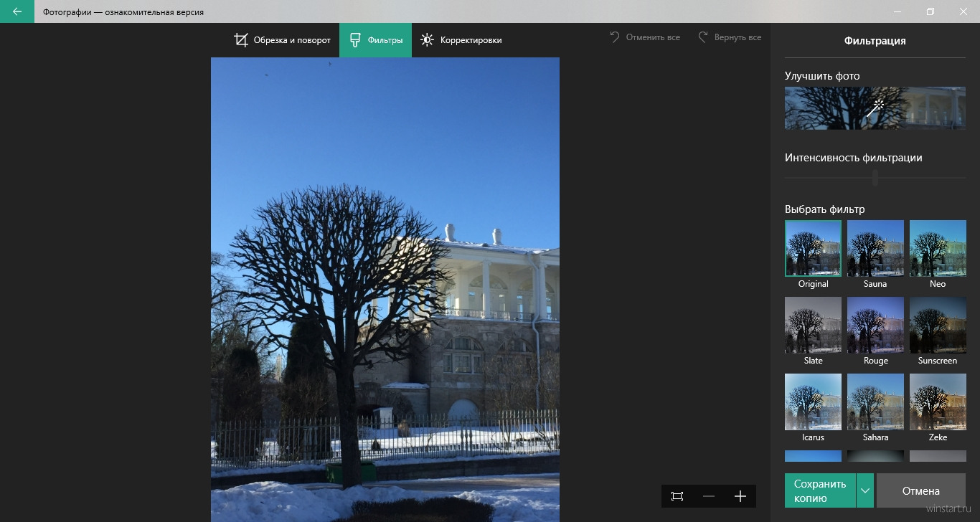Open the Обрезка и поворот tab
980x522 pixels.
[x=283, y=40]
